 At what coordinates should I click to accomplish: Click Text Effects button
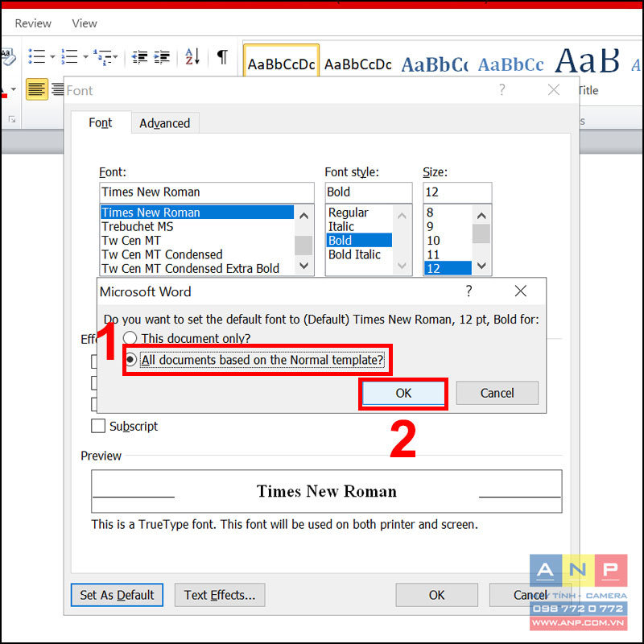(x=220, y=595)
